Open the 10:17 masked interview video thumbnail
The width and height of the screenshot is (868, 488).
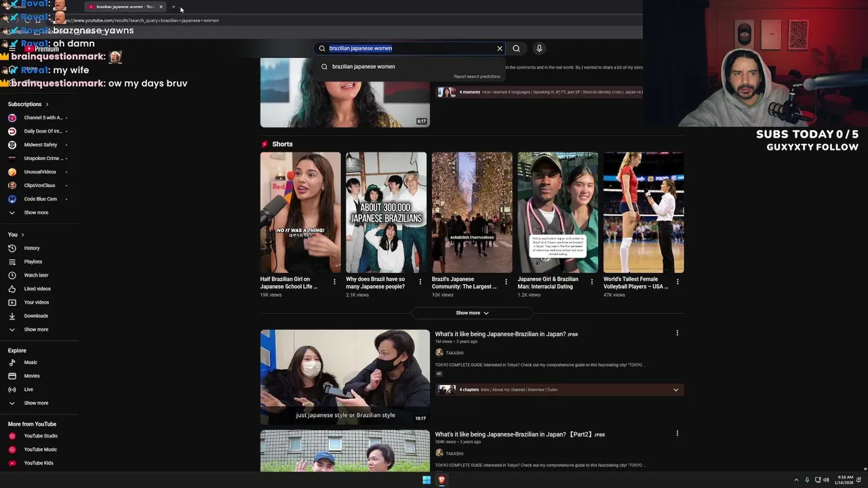pos(345,377)
